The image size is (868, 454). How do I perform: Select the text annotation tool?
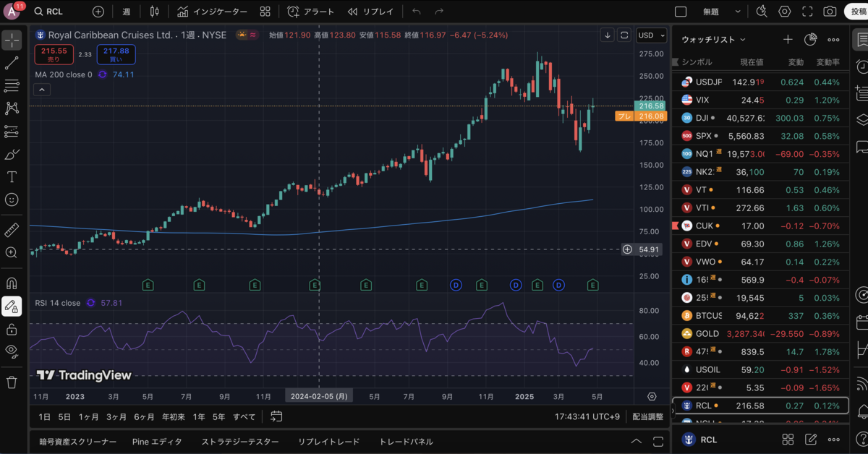(12, 177)
